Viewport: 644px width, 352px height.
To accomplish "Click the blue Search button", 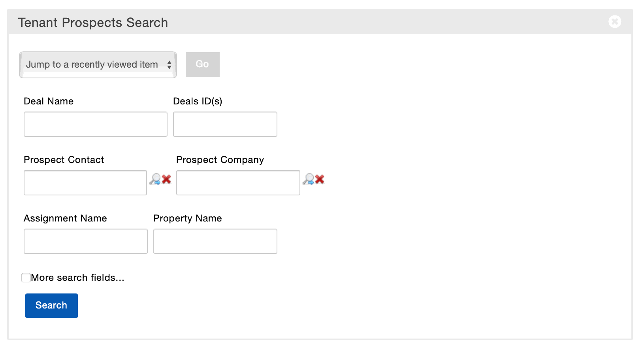I will point(51,305).
